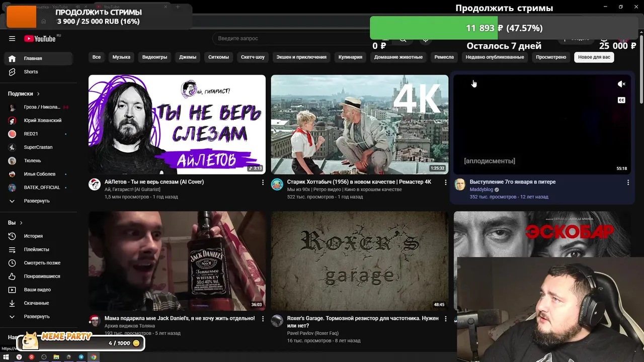Open SuperCrastan channel from subscriptions
The image size is (644, 362).
click(38, 147)
